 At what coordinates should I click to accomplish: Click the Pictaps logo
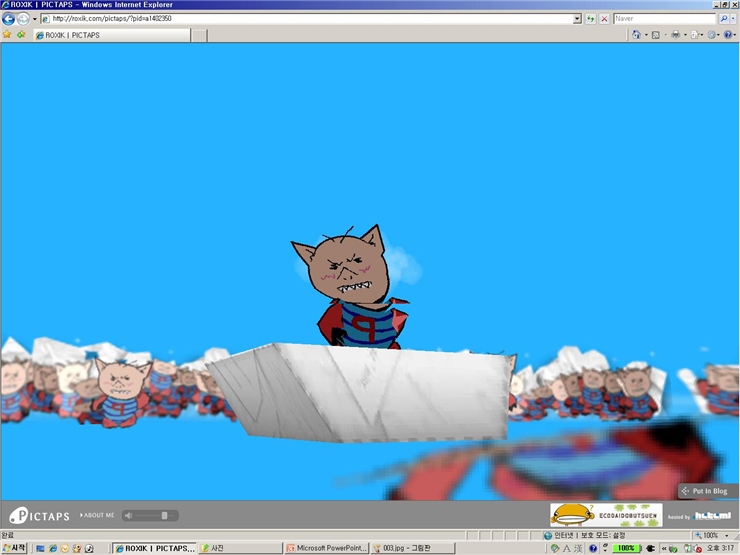39,515
